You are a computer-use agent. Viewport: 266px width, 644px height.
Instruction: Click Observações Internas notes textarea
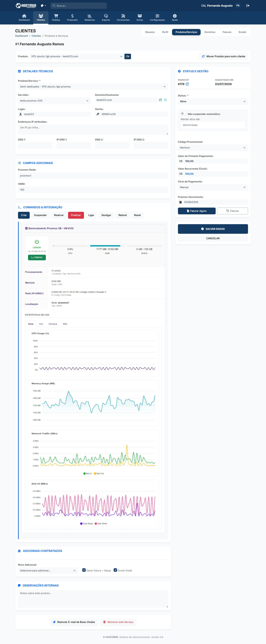point(93,599)
